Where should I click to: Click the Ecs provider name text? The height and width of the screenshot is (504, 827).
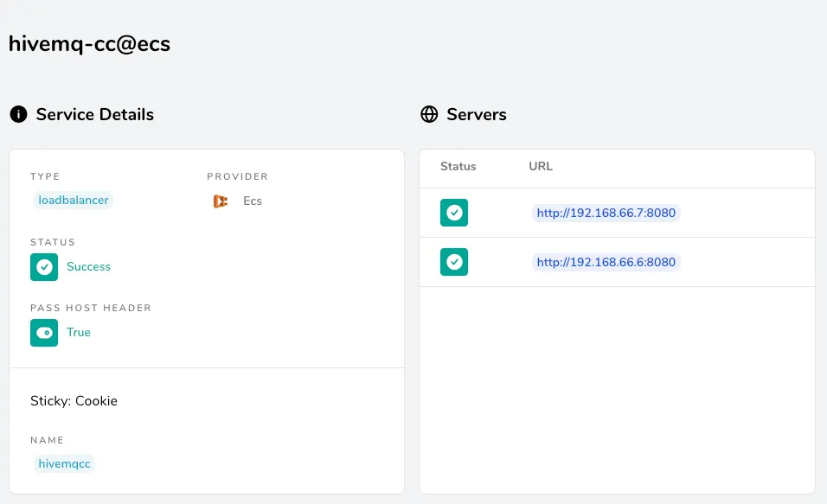tap(253, 201)
